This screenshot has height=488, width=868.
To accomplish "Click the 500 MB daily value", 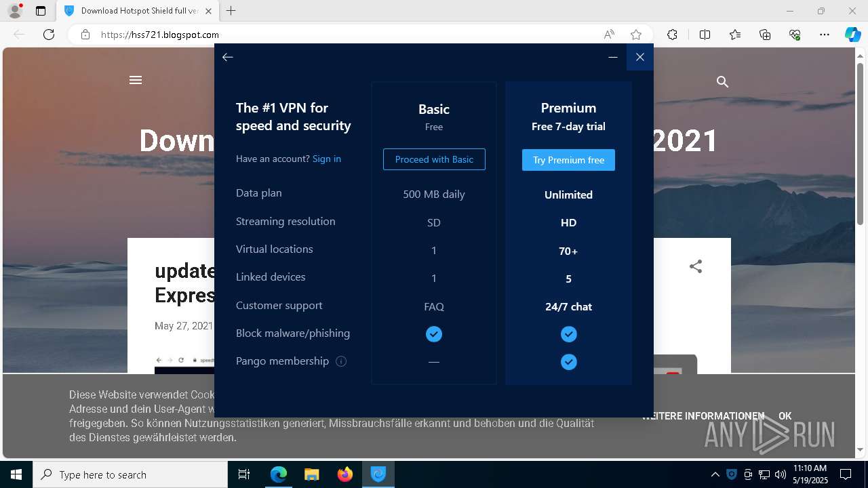I will [434, 194].
